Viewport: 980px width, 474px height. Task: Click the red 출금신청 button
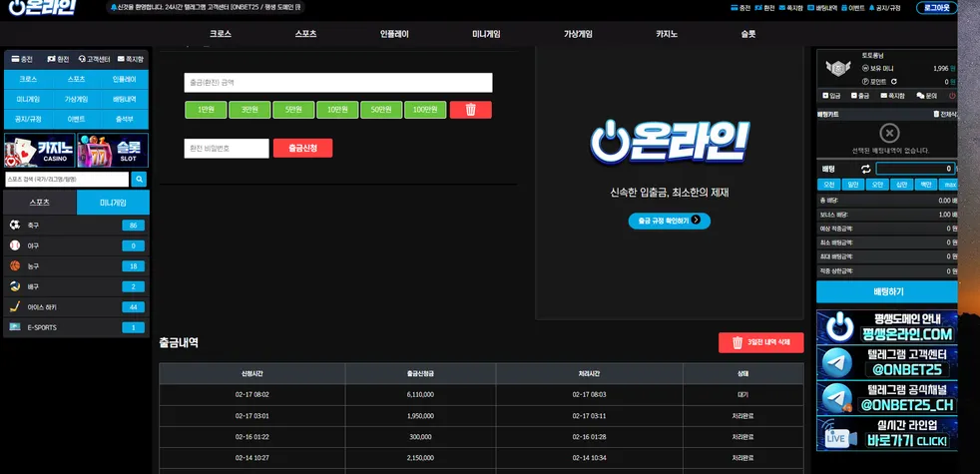click(x=302, y=149)
